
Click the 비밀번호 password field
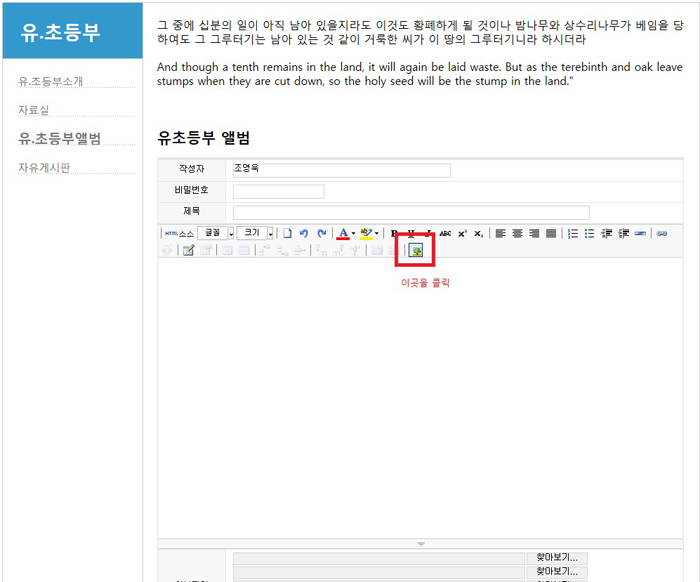click(279, 191)
